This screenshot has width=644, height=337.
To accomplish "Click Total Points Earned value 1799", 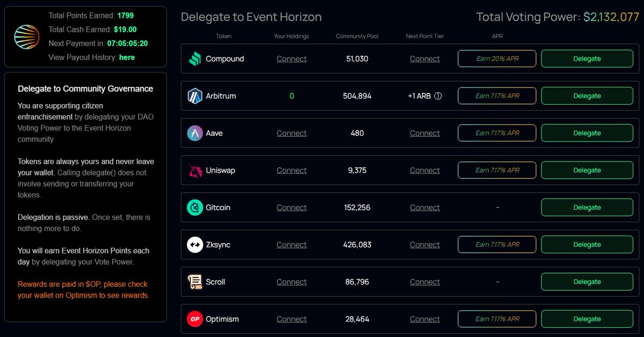I will (126, 16).
